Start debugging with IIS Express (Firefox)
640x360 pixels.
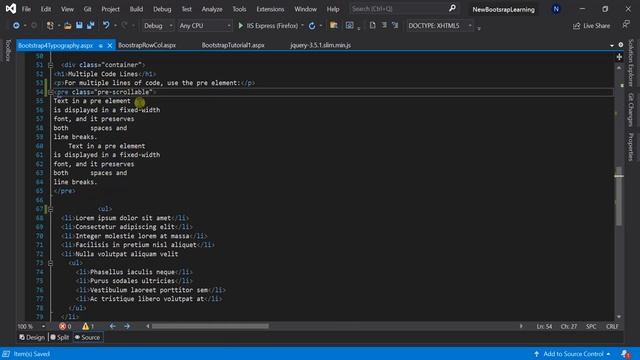coord(268,26)
